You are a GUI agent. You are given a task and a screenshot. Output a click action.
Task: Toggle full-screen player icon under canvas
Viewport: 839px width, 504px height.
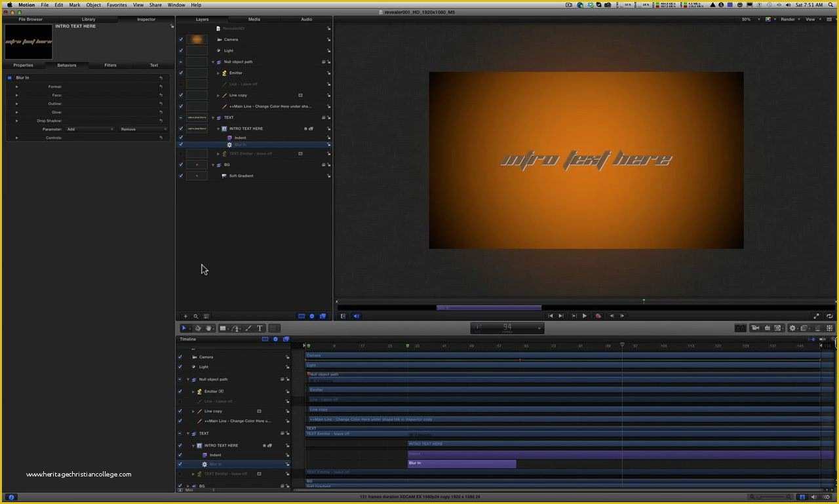817,316
